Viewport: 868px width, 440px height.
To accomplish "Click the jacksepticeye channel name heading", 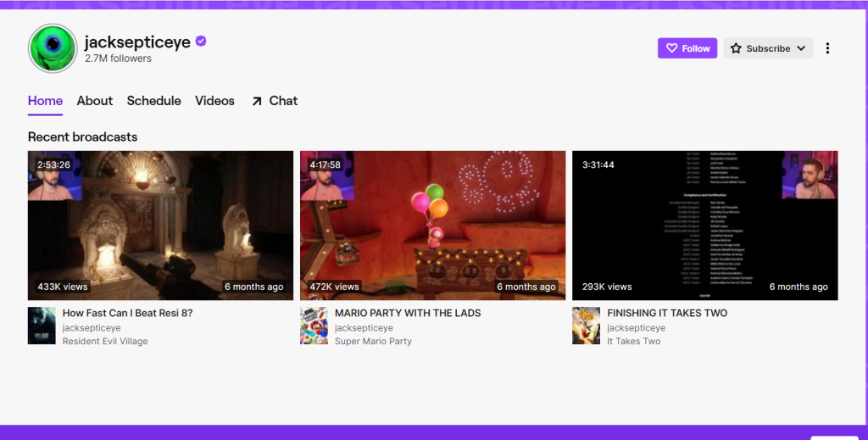I will [x=137, y=42].
